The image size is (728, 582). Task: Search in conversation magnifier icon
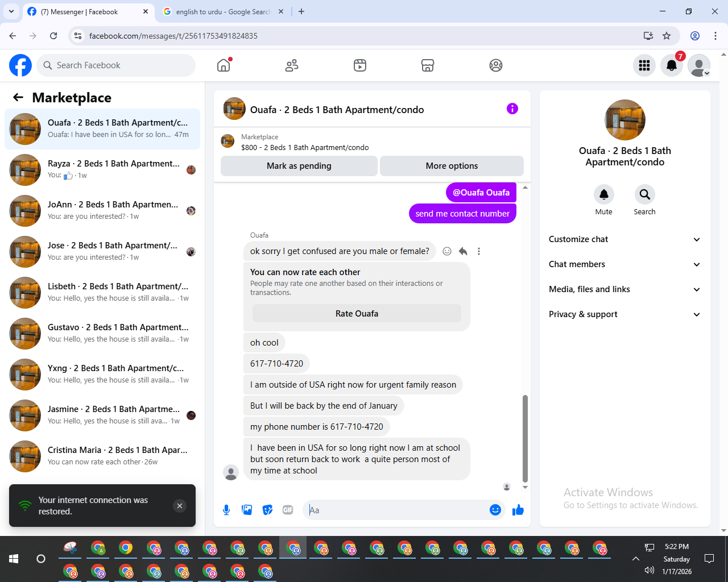[644, 194]
